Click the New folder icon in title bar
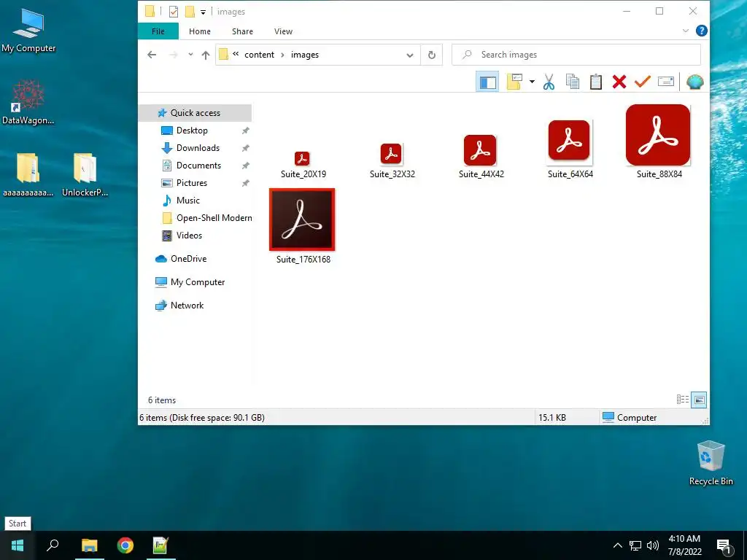 point(190,12)
